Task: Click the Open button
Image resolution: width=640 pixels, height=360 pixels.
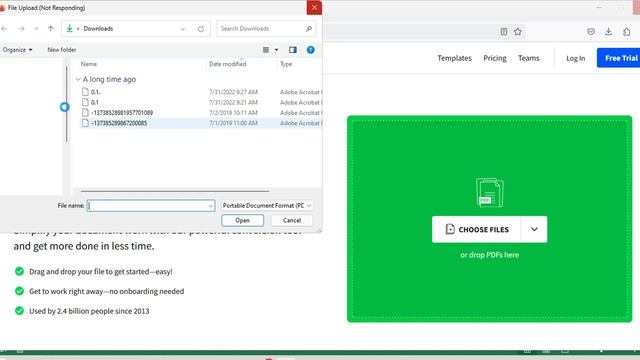Action: 242,220
